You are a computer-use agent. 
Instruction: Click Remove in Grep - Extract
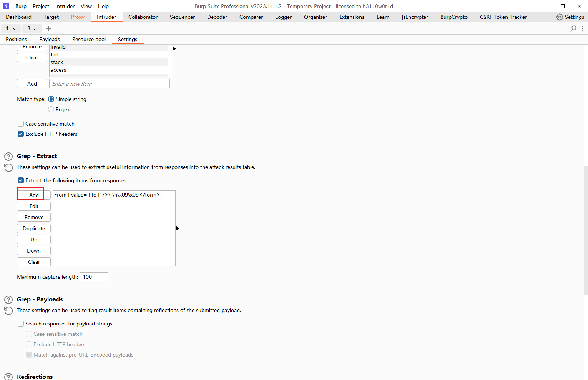click(x=34, y=217)
